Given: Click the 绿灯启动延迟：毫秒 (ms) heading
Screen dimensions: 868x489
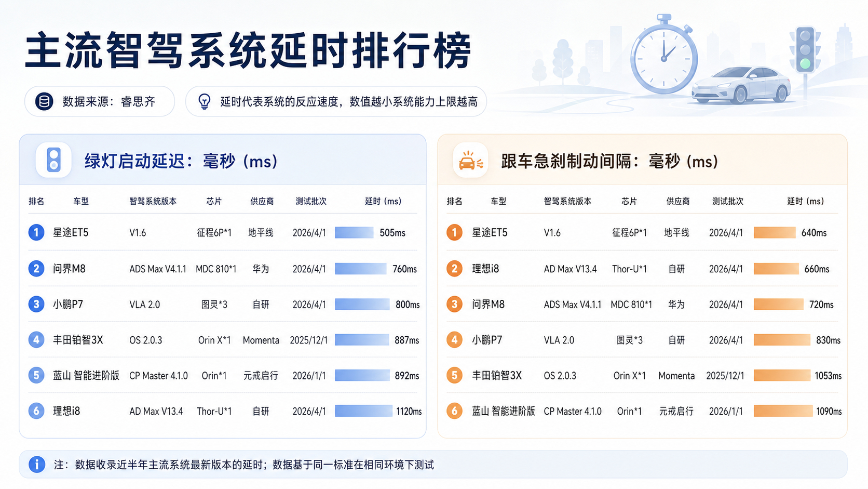Looking at the screenshot, I should click(x=181, y=161).
